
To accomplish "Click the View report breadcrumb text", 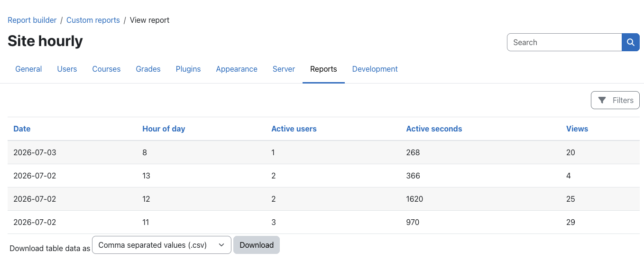I will [149, 20].
